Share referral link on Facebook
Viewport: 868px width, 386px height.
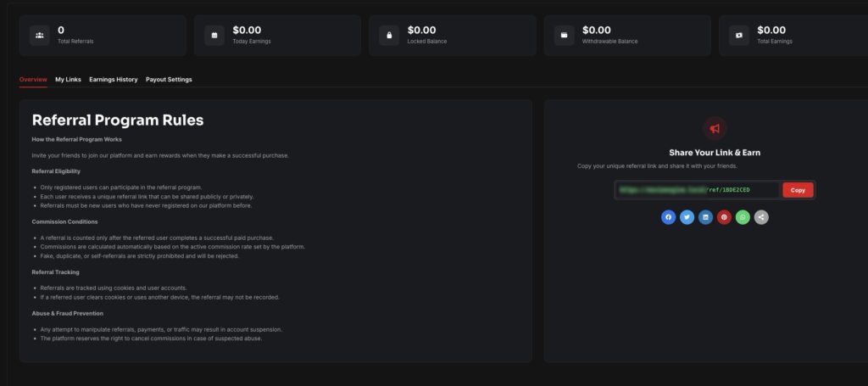pos(669,217)
